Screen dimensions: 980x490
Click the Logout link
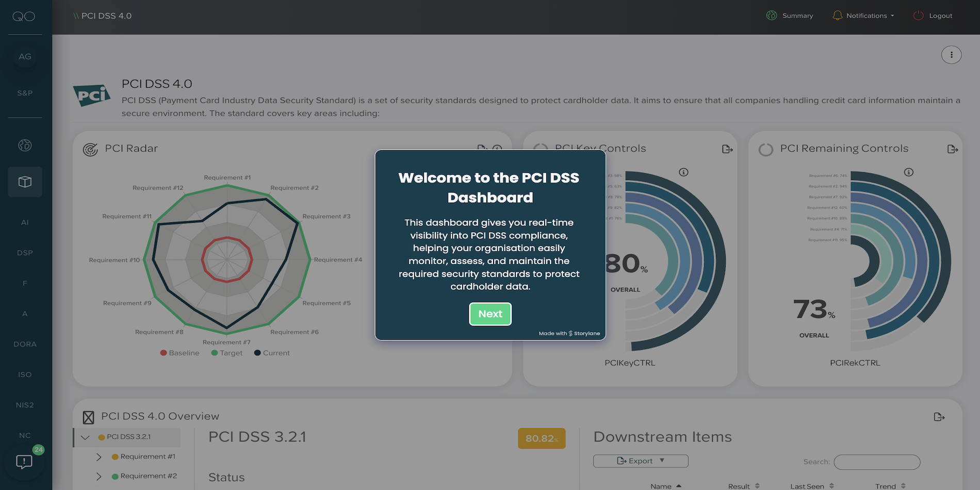933,15
